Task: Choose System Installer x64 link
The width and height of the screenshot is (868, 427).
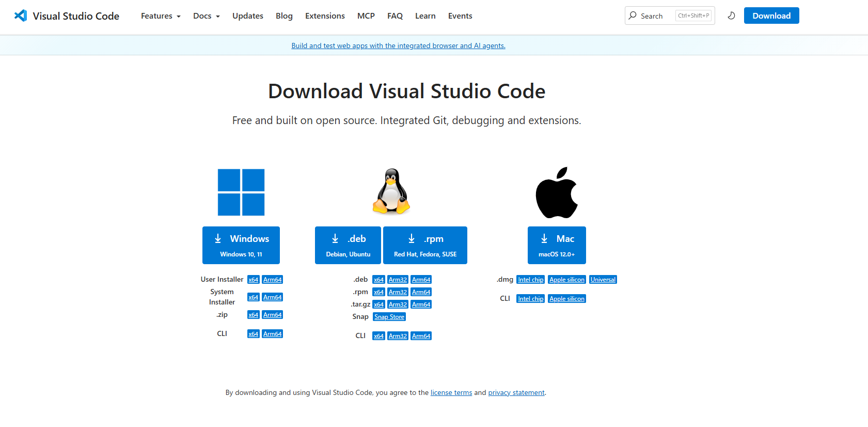Action: point(253,297)
